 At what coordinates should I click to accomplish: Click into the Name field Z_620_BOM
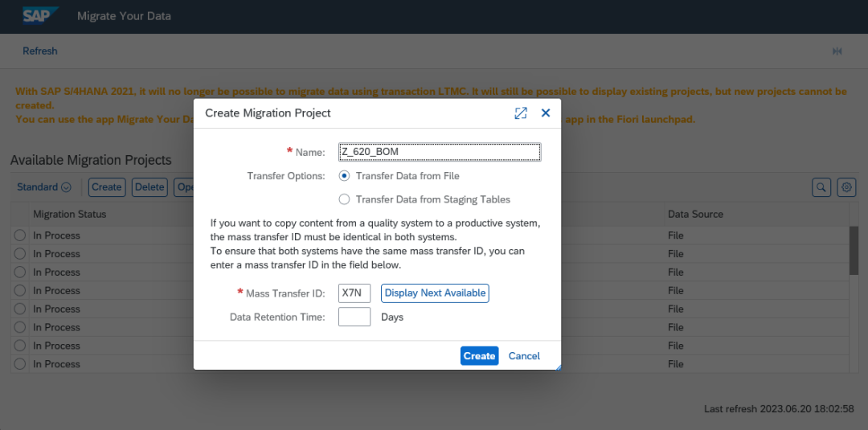[x=440, y=152]
